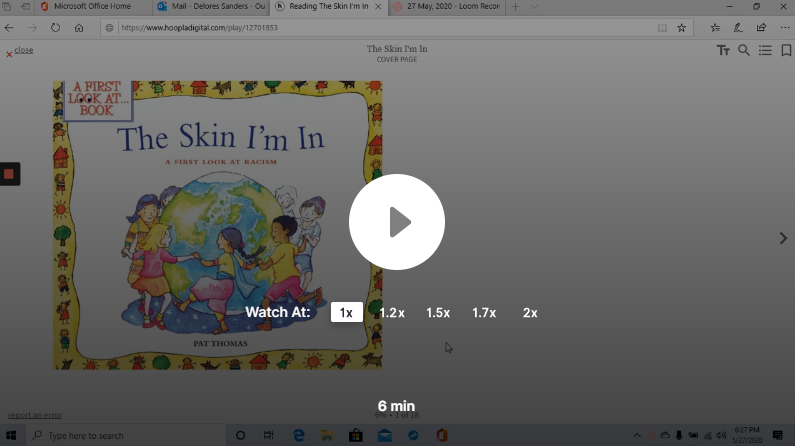Viewport: 795px width, 446px height.
Task: Open Microsoft Store from taskbar
Action: point(355,435)
